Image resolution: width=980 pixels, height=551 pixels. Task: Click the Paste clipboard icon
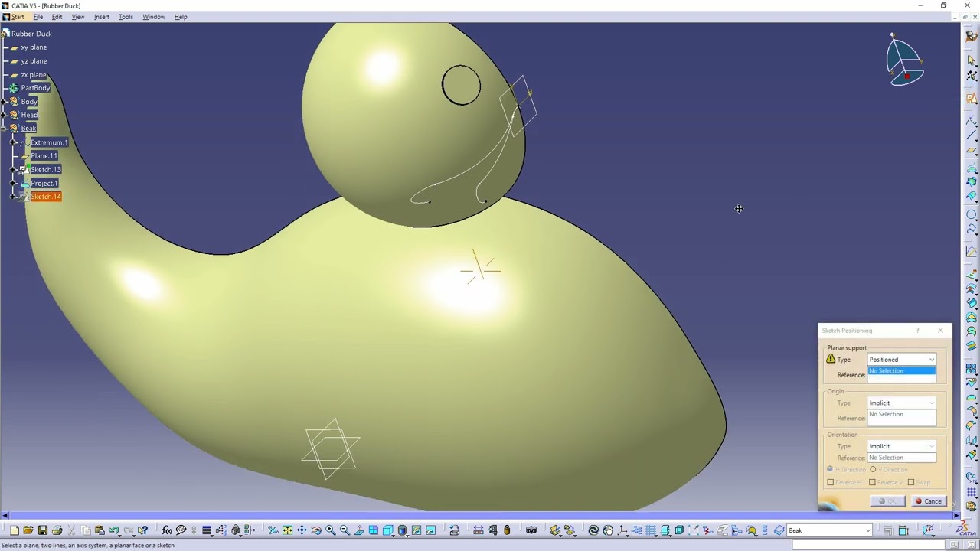[100, 530]
